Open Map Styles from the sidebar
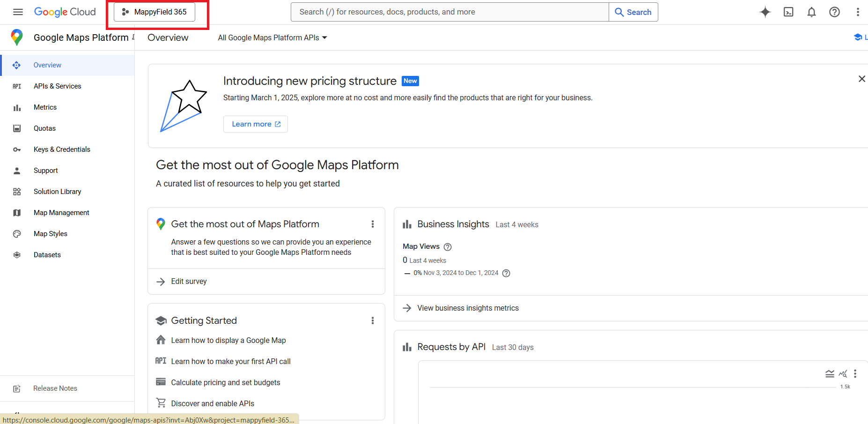Viewport: 868px width, 424px height. [x=50, y=233]
